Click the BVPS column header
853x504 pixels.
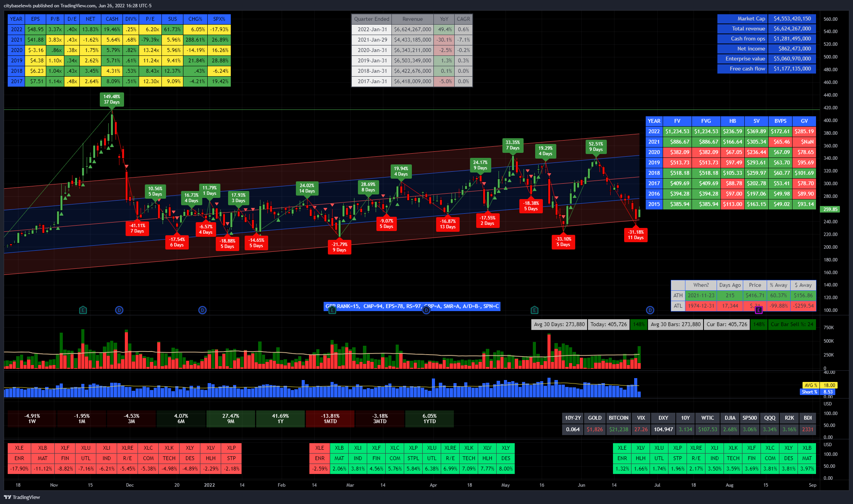click(x=781, y=121)
